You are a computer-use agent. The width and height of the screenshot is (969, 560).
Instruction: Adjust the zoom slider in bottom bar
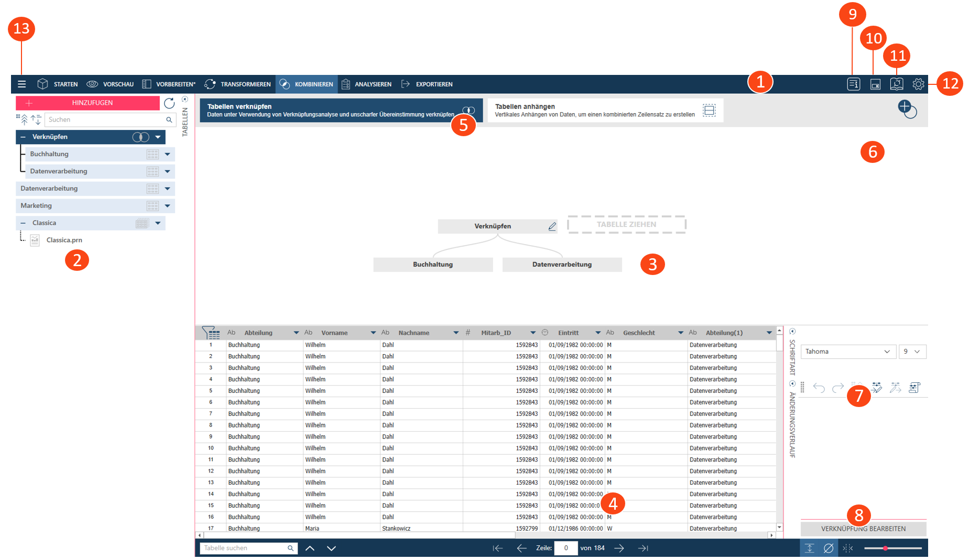pos(885,548)
